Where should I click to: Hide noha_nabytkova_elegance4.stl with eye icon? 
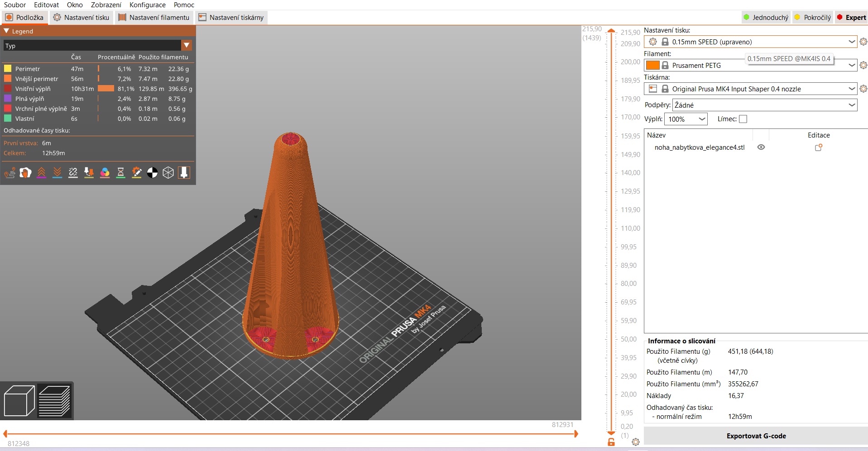pyautogui.click(x=761, y=147)
